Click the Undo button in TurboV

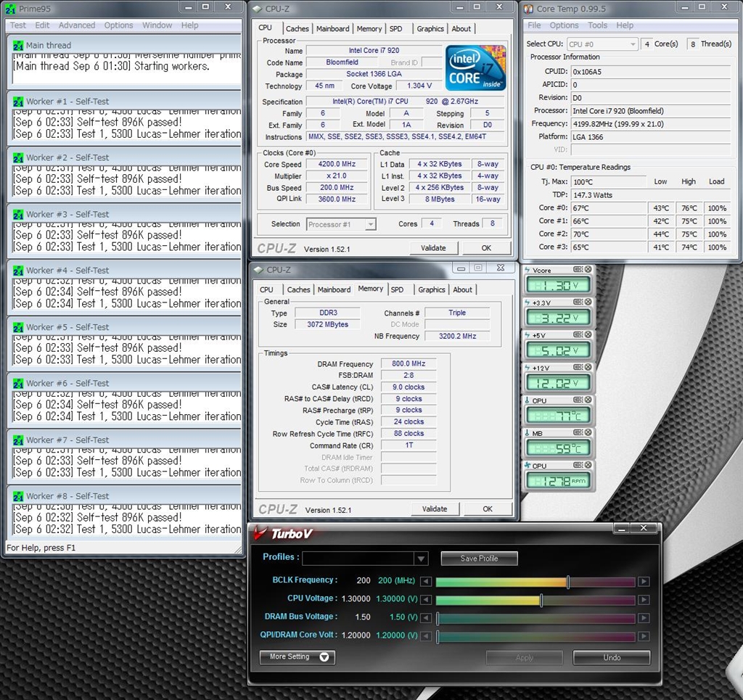(x=611, y=657)
